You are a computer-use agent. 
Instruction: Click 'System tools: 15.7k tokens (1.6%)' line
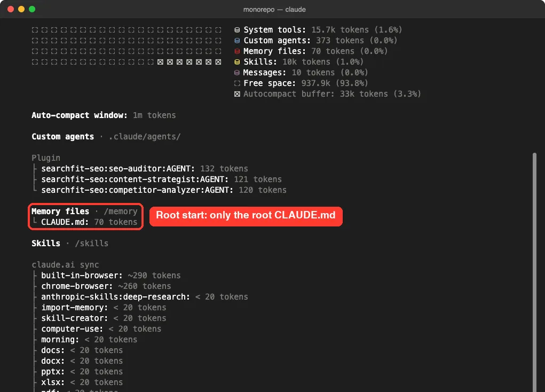click(322, 30)
